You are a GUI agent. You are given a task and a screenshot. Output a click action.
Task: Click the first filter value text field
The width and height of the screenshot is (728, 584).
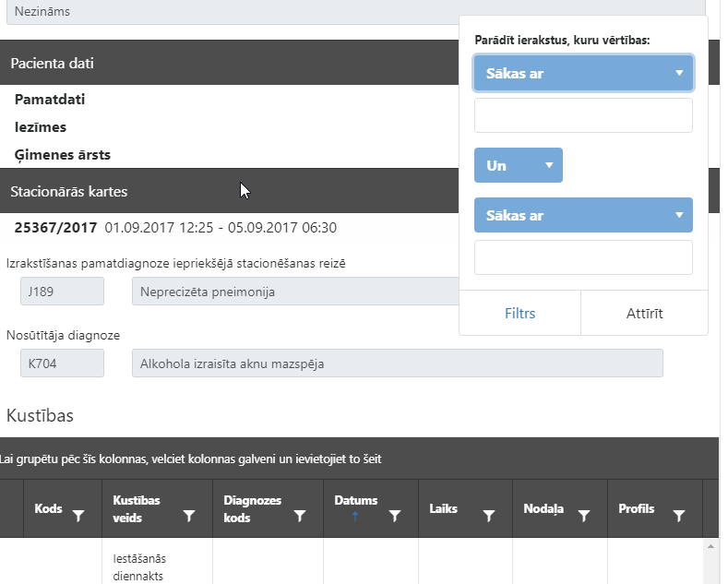pos(583,116)
